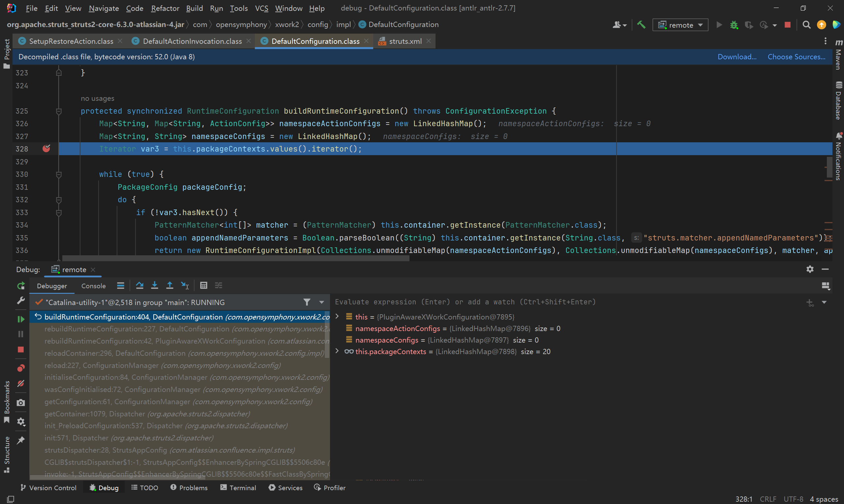Click Layout Settings icon in debugger
Viewport: 844px width, 504px height.
click(826, 286)
